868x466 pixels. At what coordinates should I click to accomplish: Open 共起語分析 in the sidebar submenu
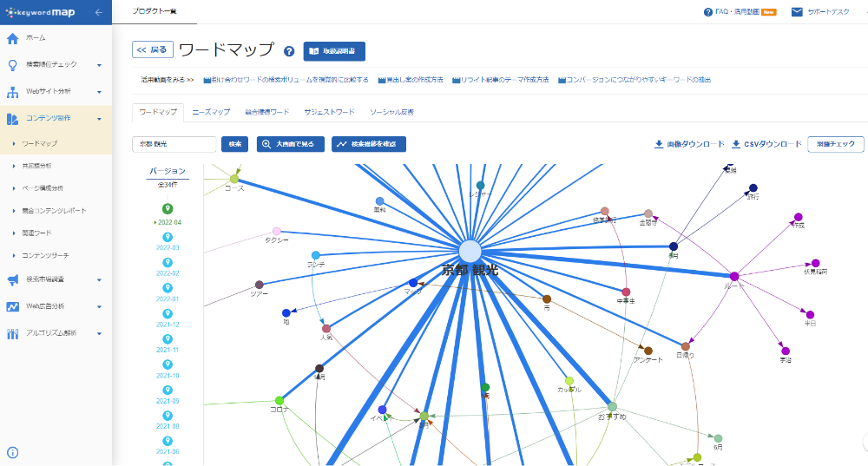coord(36,166)
